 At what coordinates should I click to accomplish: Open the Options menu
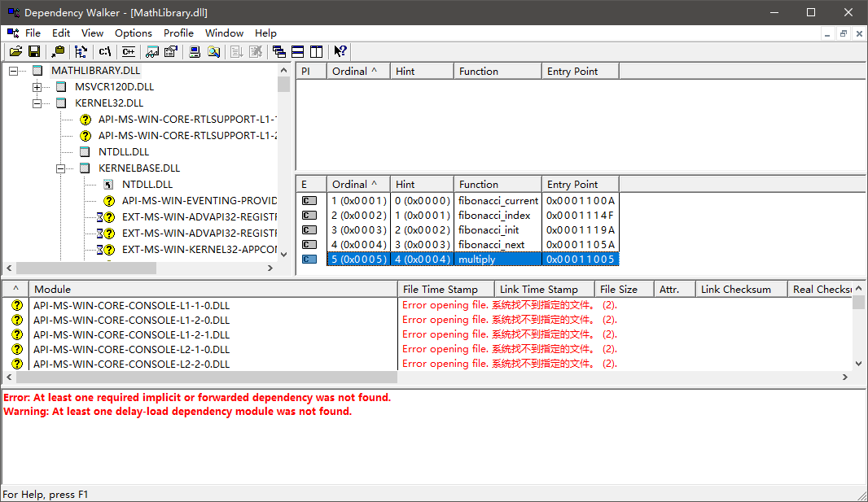point(133,33)
